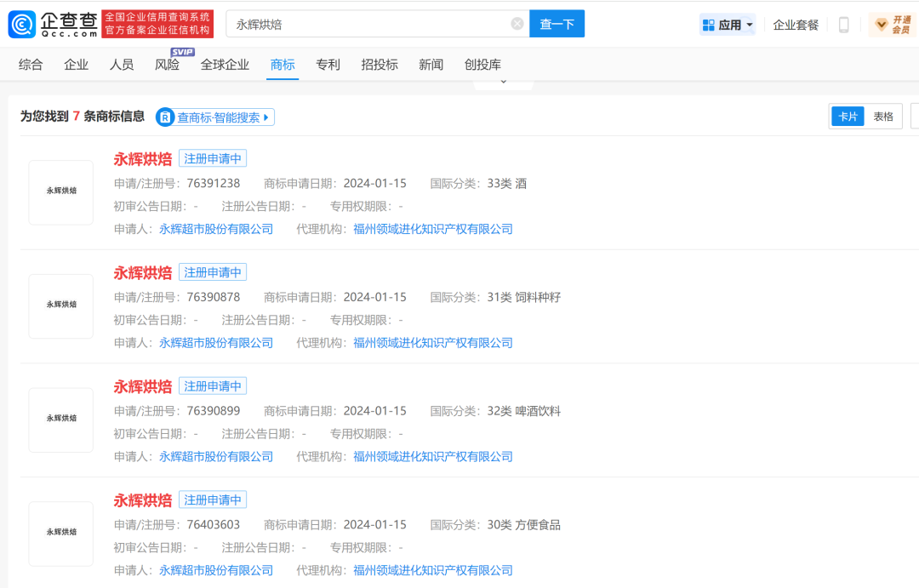Click the Qcc.com logo icon
This screenshot has width=919, height=588.
[x=22, y=24]
